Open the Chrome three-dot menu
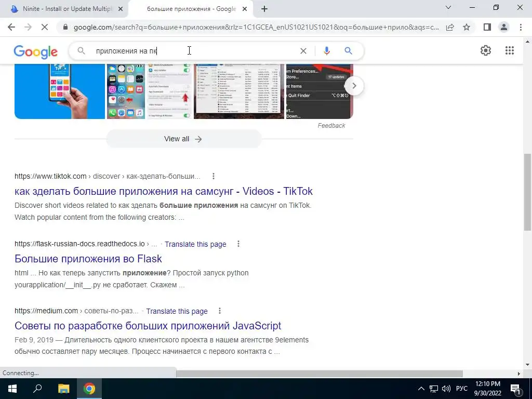This screenshot has width=532, height=399. pos(521,27)
